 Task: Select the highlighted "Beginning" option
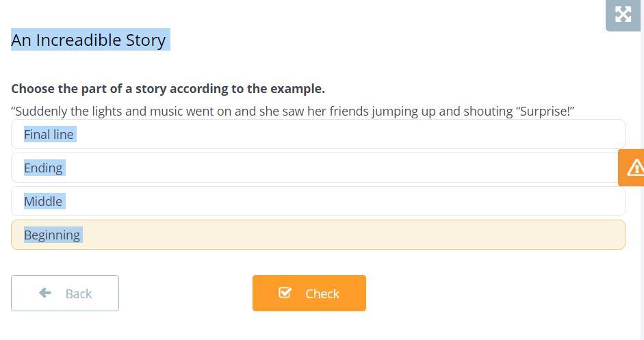click(318, 235)
